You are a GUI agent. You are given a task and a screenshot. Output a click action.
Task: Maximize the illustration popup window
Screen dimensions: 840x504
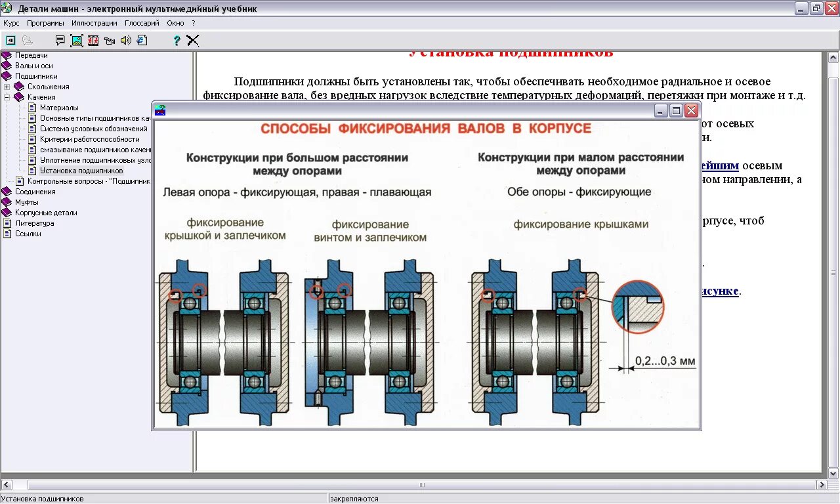tap(677, 110)
